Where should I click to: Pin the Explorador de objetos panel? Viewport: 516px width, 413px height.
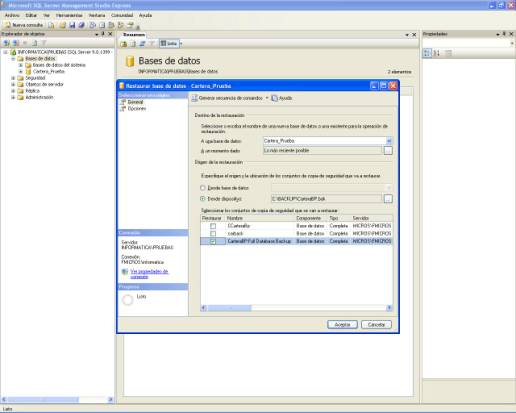point(103,34)
